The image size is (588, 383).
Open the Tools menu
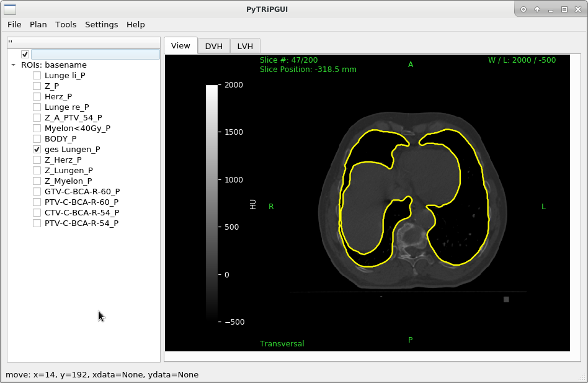point(66,24)
